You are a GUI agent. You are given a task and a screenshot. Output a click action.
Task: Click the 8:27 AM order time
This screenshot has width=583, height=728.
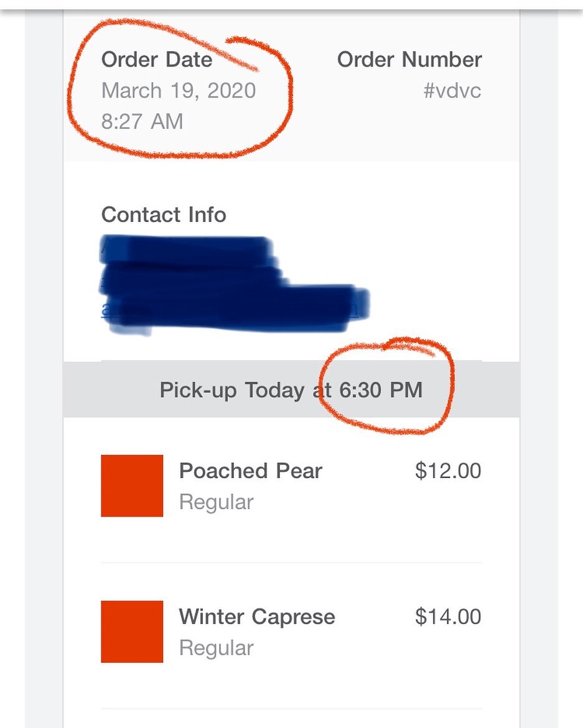click(x=142, y=121)
